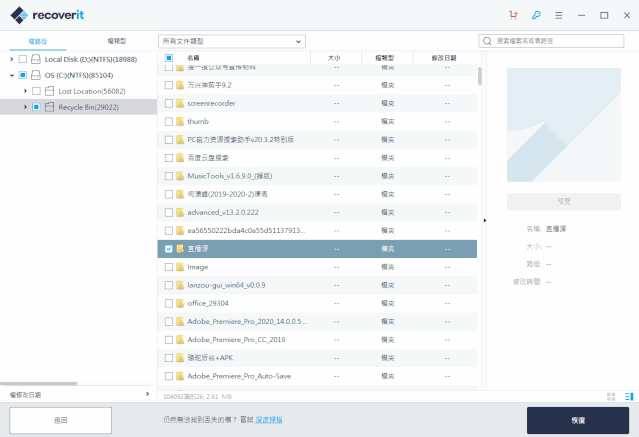Toggle the OS (C:) checkbox
The height and width of the screenshot is (437, 639).
tap(23, 75)
